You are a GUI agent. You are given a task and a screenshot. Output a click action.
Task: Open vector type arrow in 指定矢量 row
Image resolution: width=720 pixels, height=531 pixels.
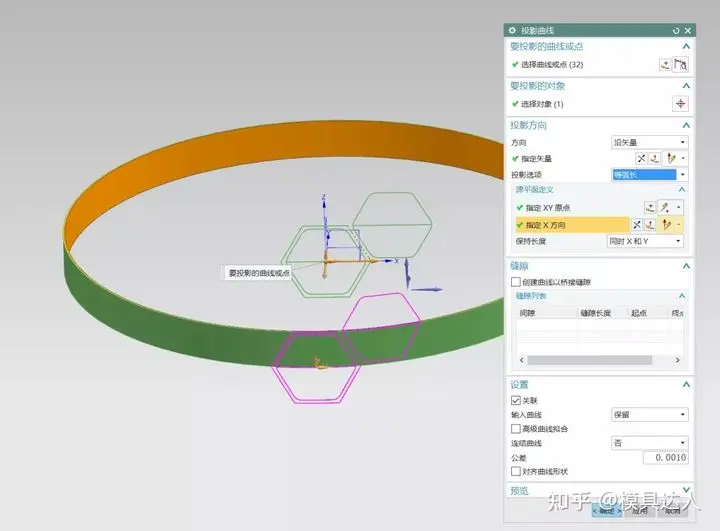coord(683,158)
